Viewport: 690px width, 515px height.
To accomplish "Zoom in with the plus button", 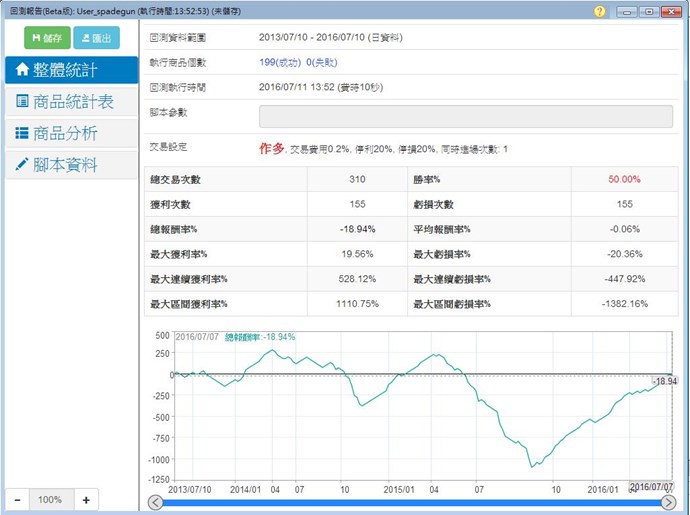I will tap(86, 499).
